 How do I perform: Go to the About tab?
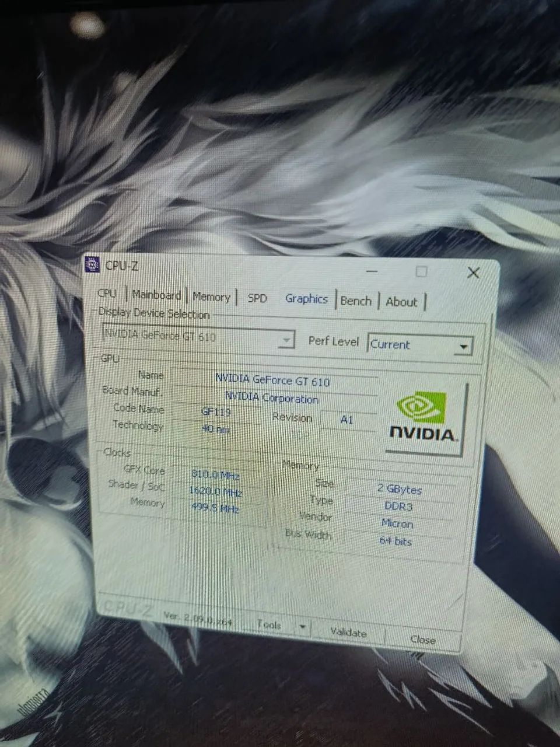[x=401, y=302]
